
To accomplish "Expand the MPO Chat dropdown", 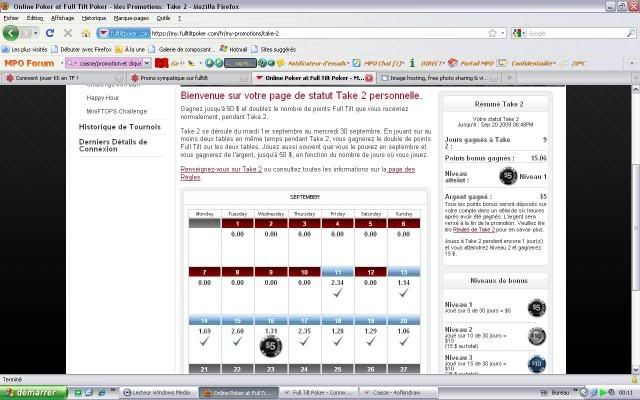I will [x=403, y=63].
